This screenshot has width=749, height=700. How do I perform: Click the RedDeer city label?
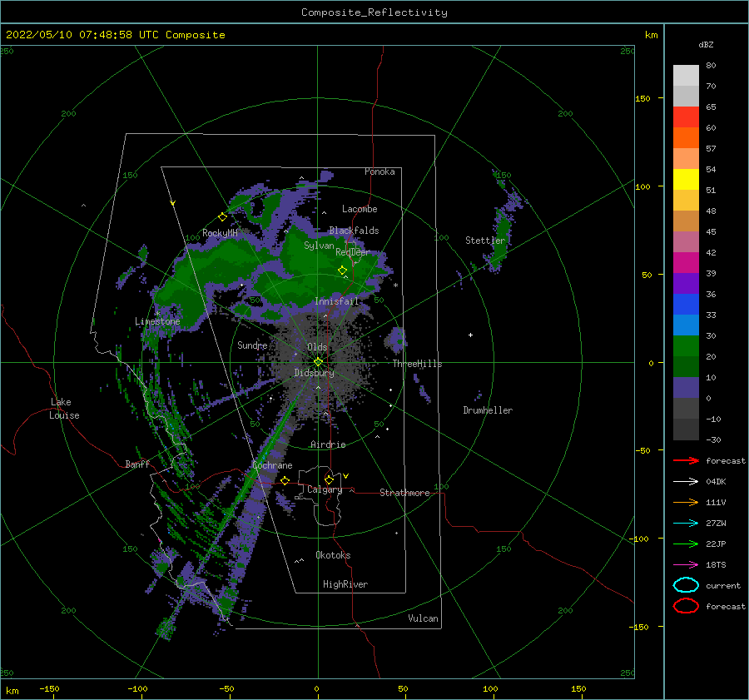353,252
